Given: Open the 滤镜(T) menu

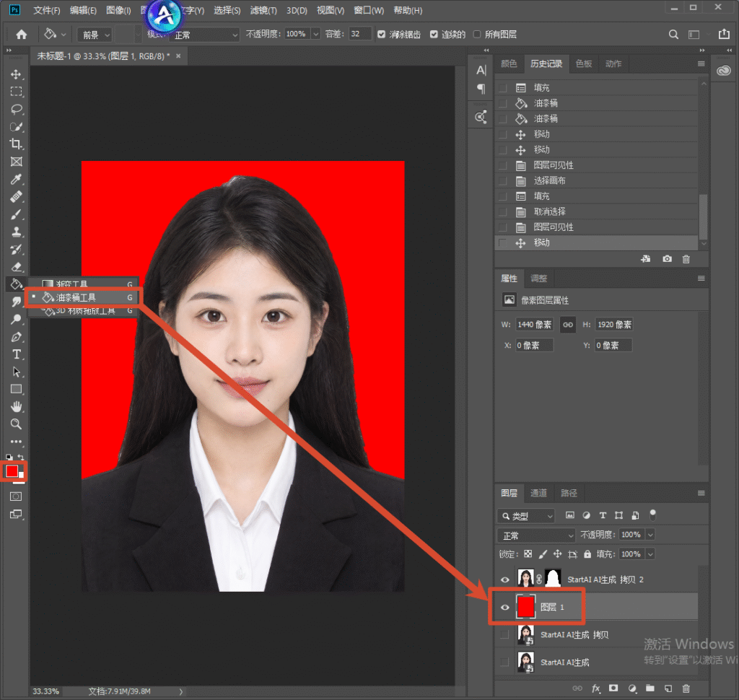Looking at the screenshot, I should (x=263, y=10).
